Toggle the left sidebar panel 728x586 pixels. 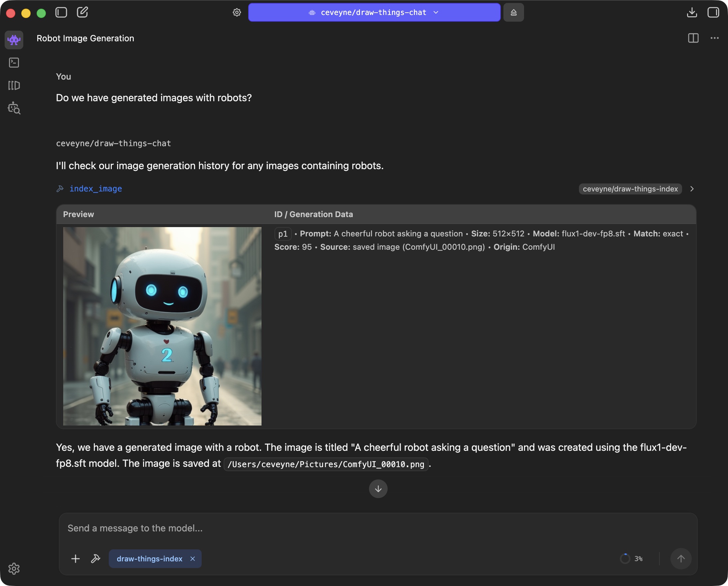pos(61,13)
